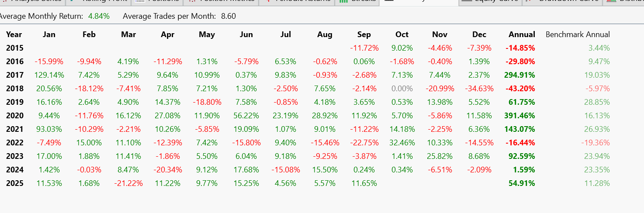Click the Position Metrics tab icon
The width and height of the screenshot is (644, 213).
[191, 1]
